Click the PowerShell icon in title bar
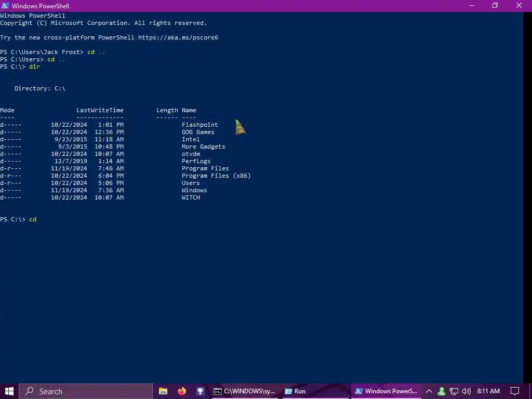Screen dimensions: 532x399 [5, 6]
